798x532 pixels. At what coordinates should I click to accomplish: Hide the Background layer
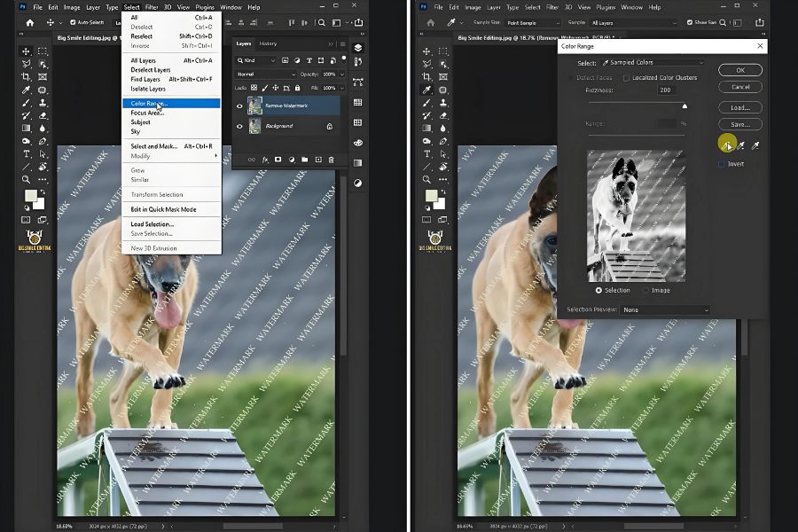click(239, 126)
